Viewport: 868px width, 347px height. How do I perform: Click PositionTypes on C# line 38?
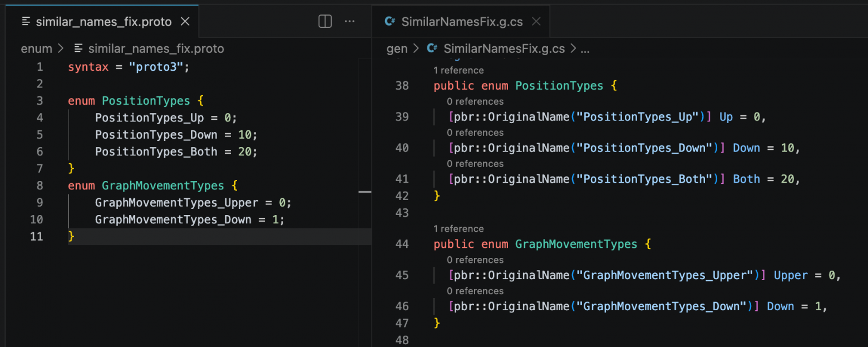coord(559,86)
